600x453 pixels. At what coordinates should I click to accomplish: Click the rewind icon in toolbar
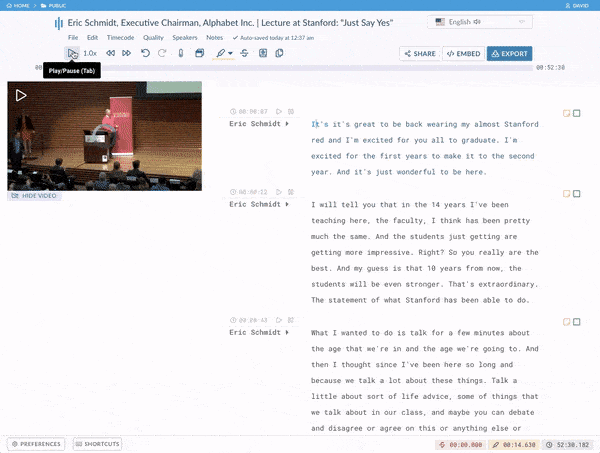[110, 53]
